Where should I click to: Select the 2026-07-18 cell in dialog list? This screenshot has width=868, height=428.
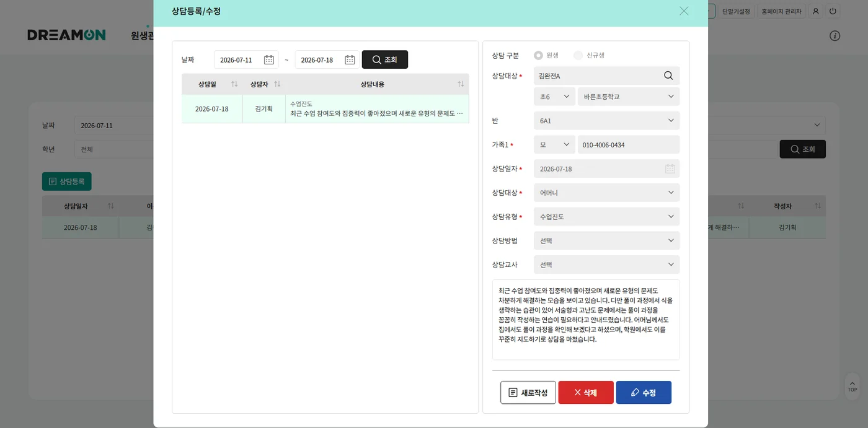point(212,109)
